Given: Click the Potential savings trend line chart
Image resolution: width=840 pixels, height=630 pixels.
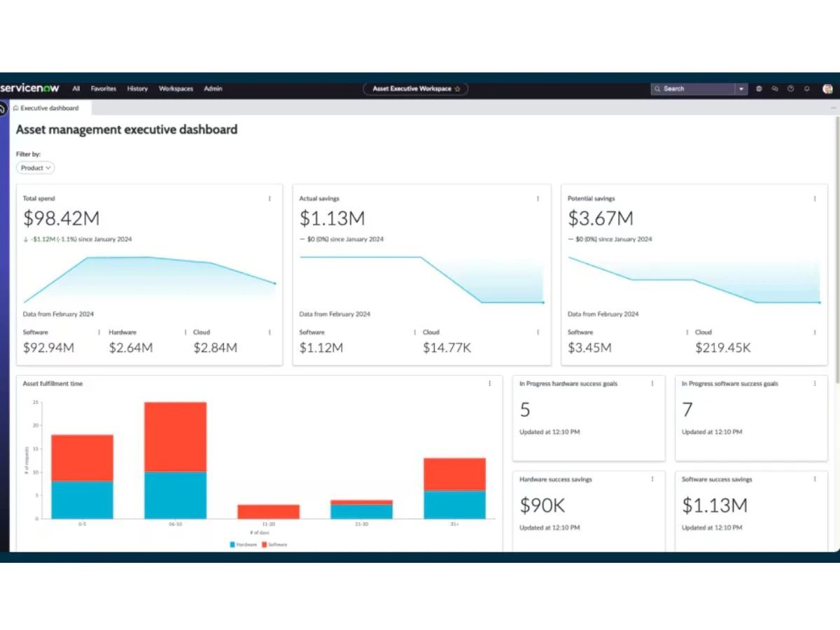Looking at the screenshot, I should click(694, 279).
